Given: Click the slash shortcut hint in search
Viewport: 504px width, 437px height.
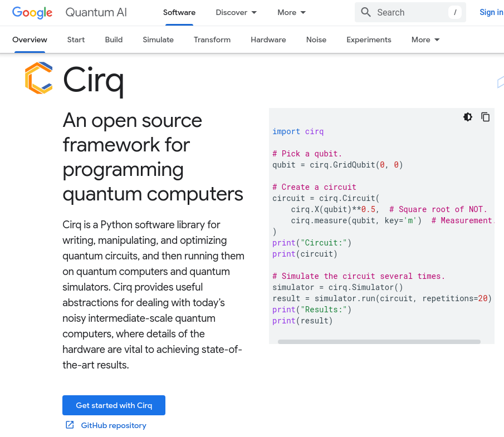Looking at the screenshot, I should click(x=455, y=13).
